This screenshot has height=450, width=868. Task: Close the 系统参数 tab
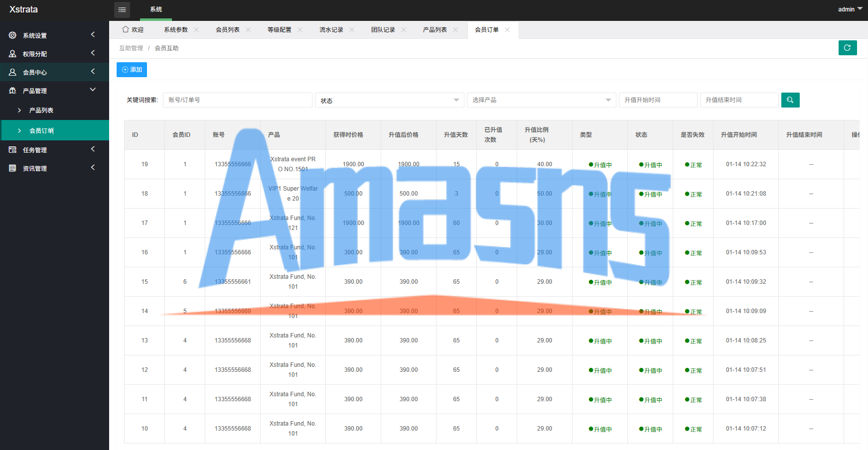pos(196,30)
